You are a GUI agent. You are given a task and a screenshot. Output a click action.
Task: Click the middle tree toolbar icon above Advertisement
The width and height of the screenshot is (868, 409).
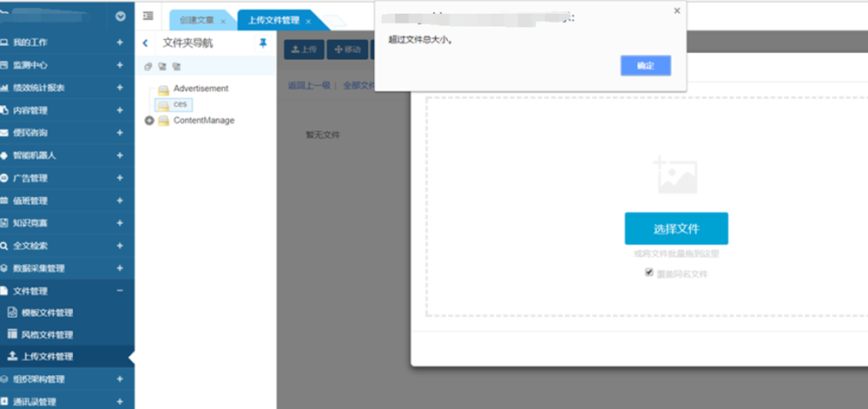(x=161, y=67)
